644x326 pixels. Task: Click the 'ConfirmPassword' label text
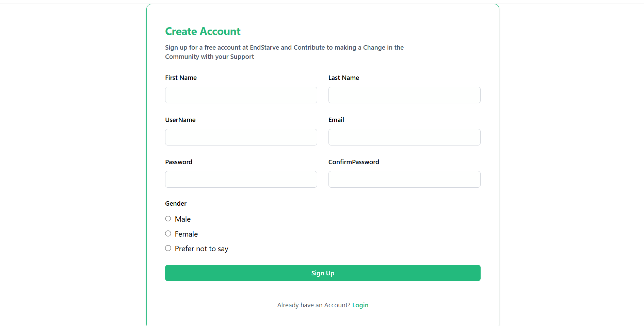353,162
